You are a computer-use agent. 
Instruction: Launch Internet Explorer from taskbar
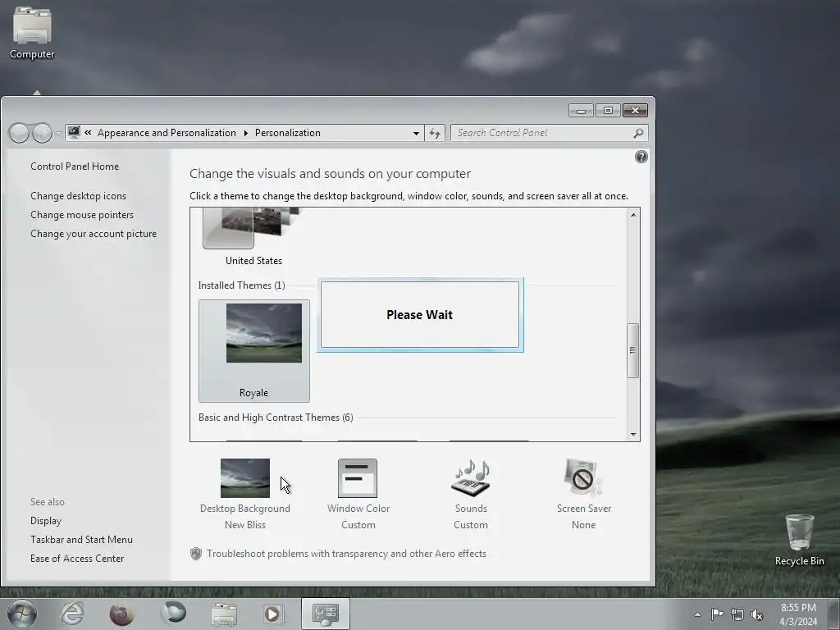tap(72, 614)
